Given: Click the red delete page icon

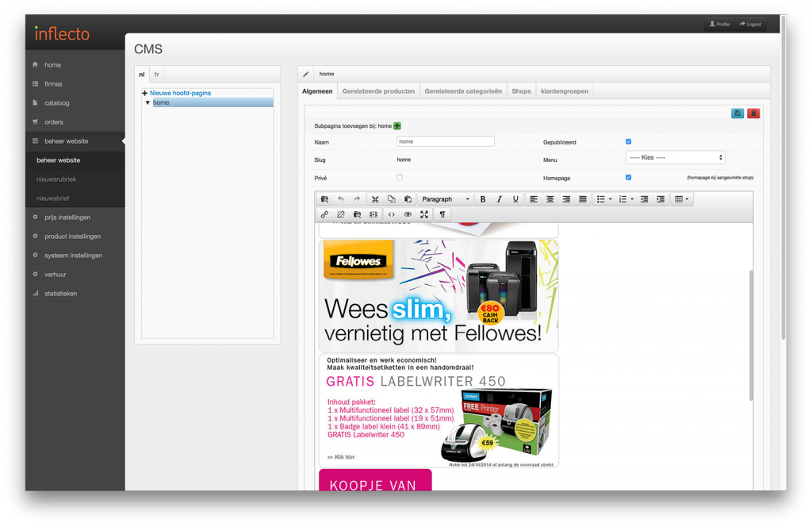Looking at the screenshot, I should (x=753, y=113).
